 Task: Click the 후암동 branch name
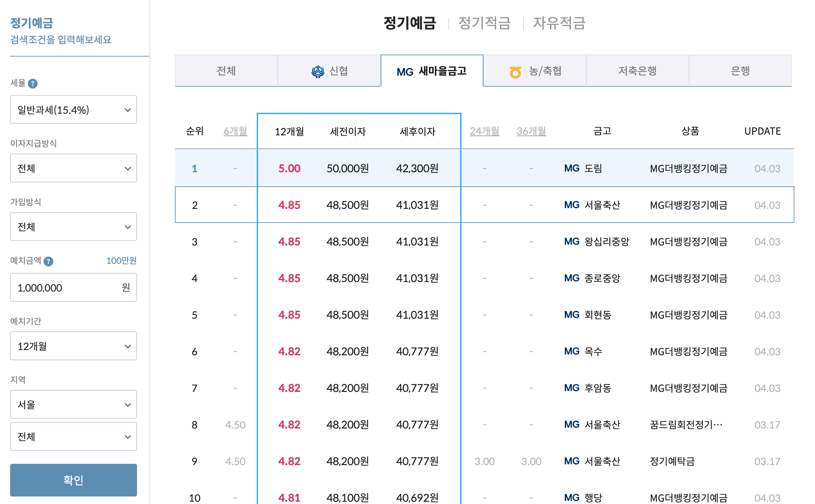(x=598, y=388)
